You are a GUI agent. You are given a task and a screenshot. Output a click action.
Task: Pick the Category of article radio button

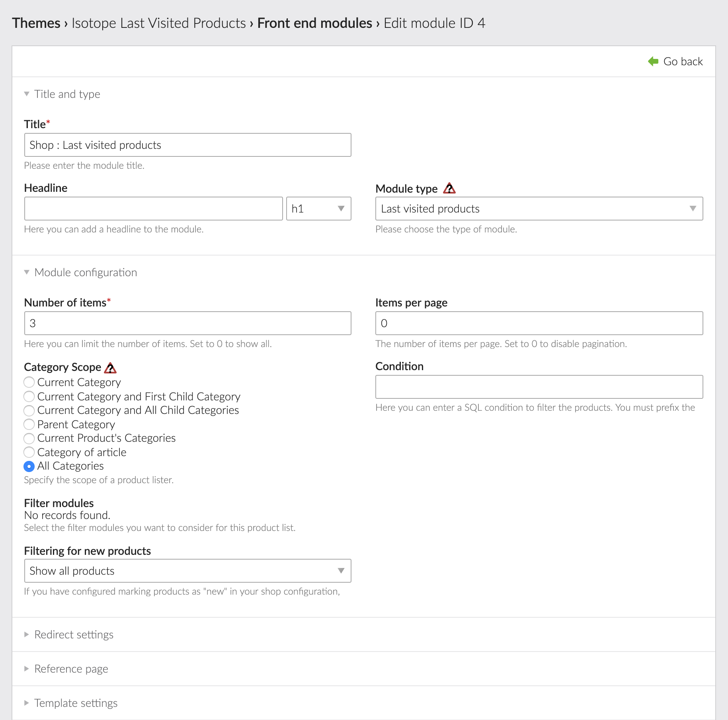(x=29, y=452)
